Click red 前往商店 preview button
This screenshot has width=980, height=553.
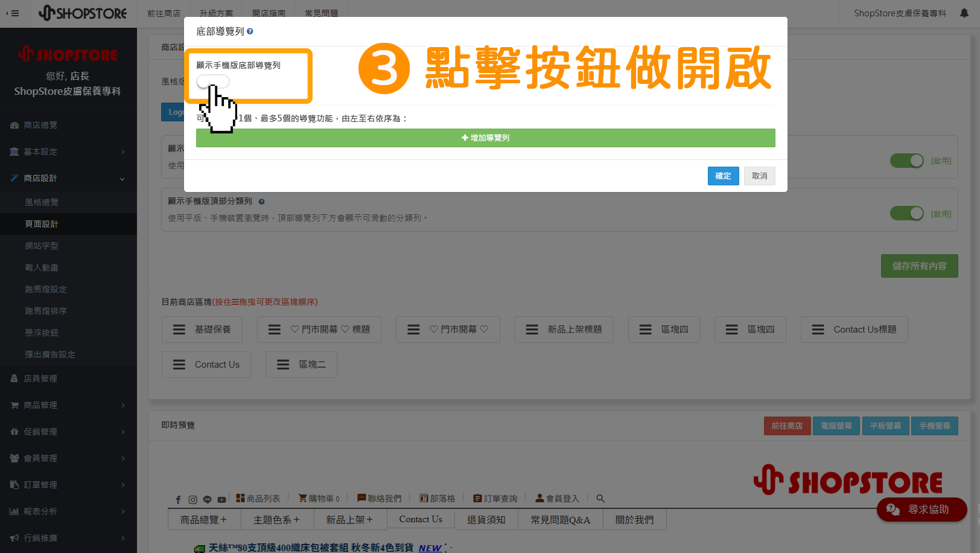point(787,426)
